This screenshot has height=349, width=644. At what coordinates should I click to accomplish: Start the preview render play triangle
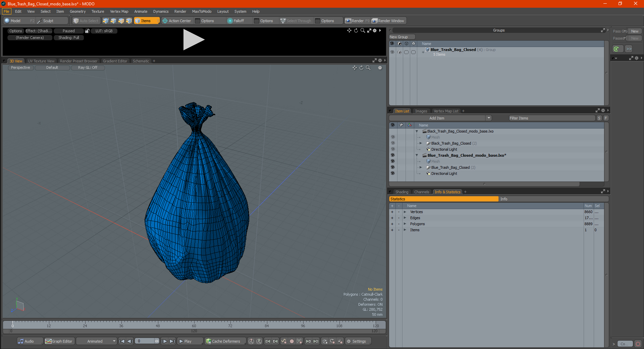[x=193, y=40]
